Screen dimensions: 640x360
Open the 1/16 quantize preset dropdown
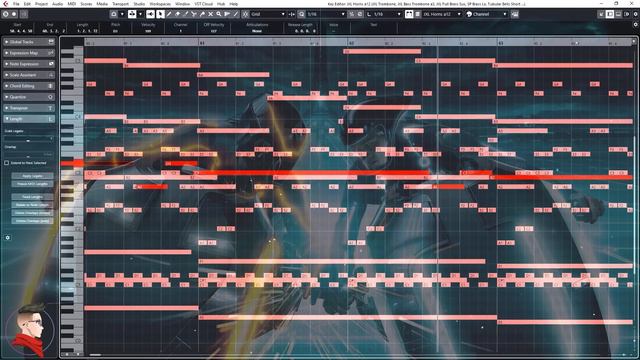coord(325,14)
